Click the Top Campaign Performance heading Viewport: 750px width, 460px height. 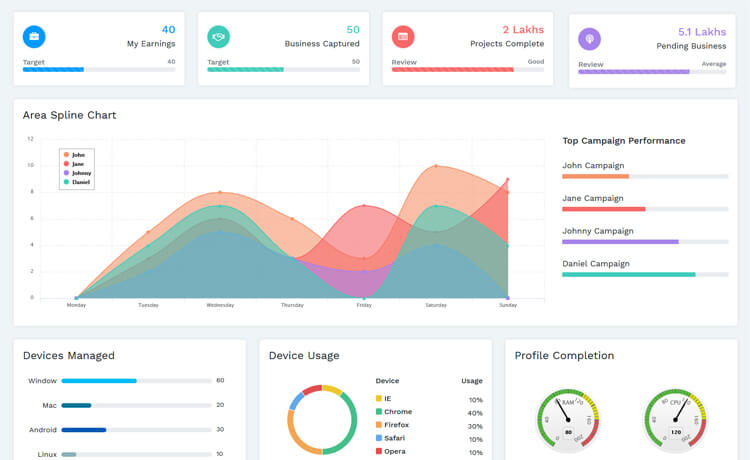[624, 141]
